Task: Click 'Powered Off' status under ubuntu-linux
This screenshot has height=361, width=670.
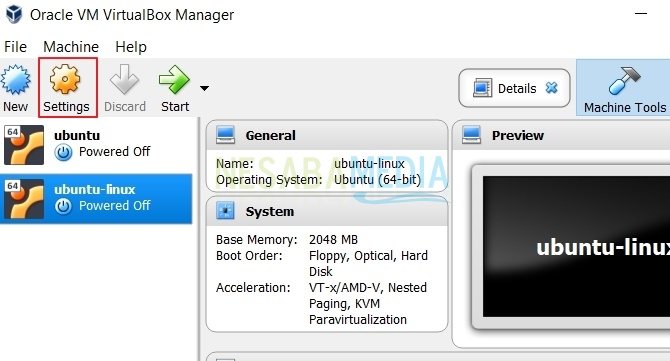Action: coord(115,205)
